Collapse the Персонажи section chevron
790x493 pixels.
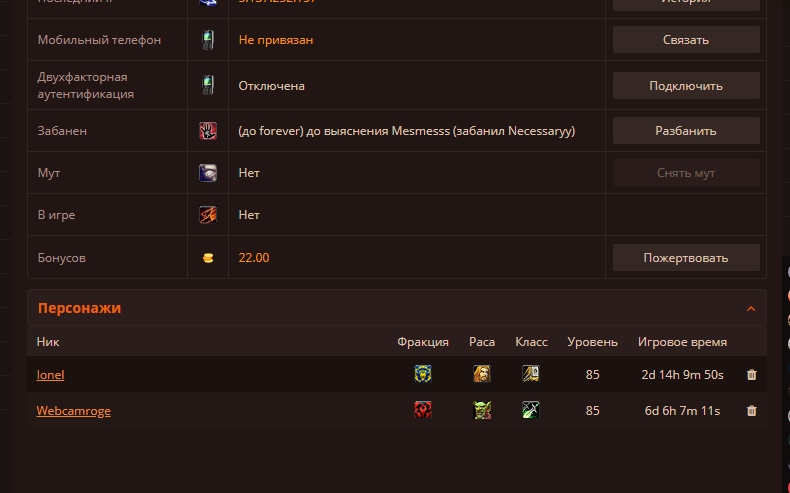click(751, 309)
